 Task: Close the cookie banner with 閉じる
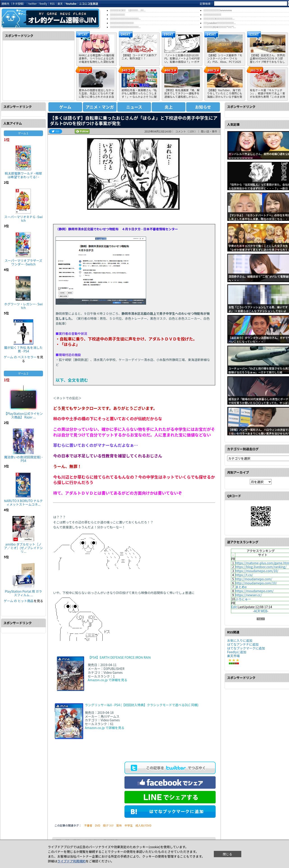pyautogui.click(x=227, y=854)
